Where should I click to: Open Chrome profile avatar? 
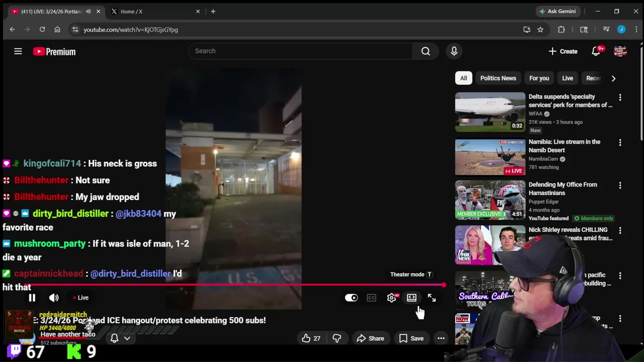coord(621,30)
